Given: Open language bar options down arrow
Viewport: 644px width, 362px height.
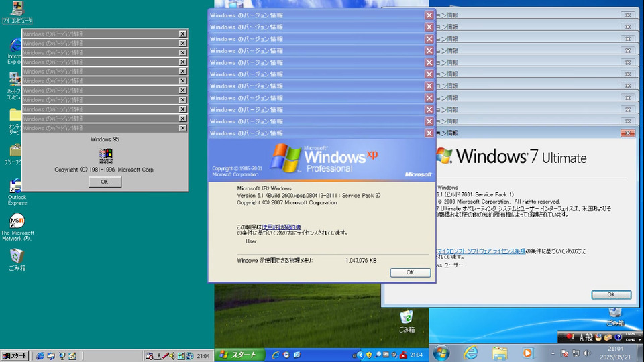Looking at the screenshot, I should pyautogui.click(x=640, y=339).
